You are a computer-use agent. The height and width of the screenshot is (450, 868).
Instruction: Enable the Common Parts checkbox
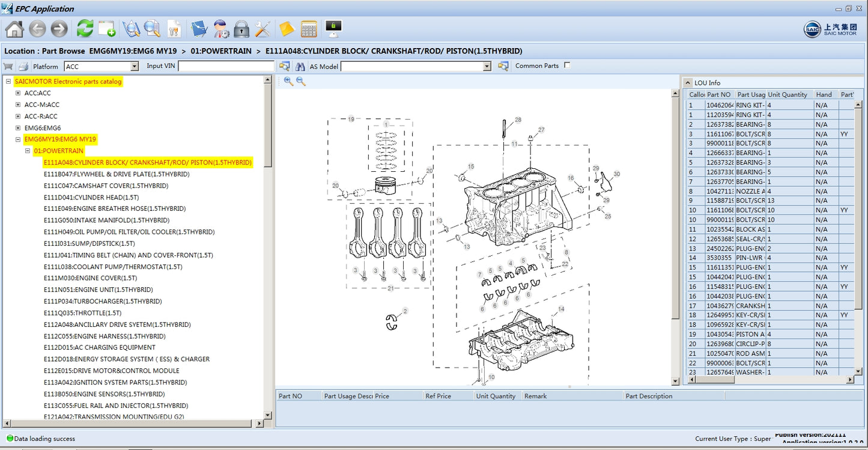pyautogui.click(x=567, y=65)
